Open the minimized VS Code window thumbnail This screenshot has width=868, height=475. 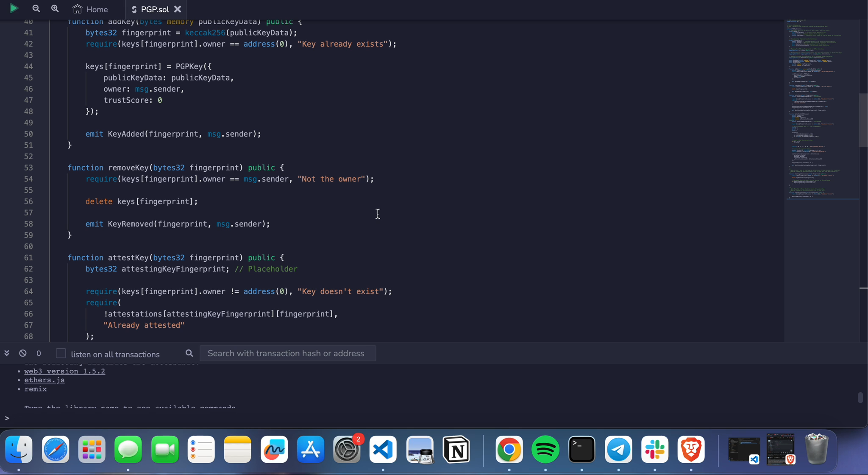pos(744,450)
